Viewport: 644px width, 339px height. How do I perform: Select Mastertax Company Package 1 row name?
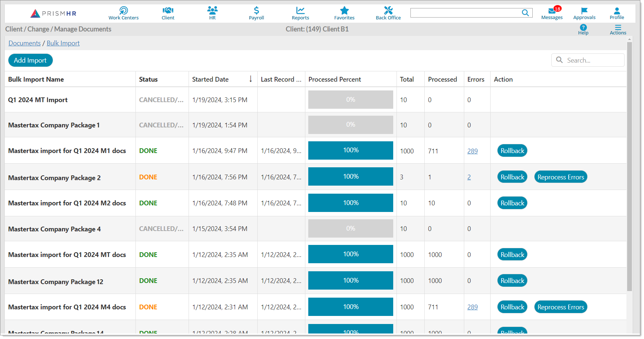[54, 125]
